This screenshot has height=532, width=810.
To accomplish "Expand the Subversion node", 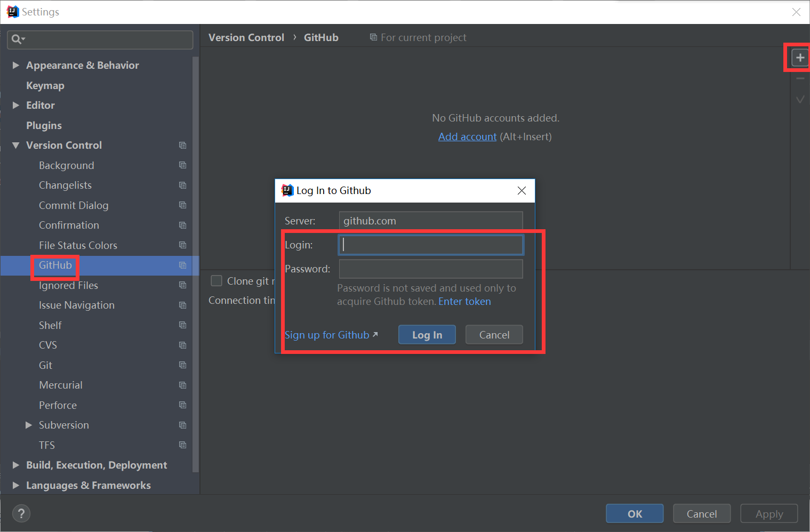I will (x=29, y=425).
